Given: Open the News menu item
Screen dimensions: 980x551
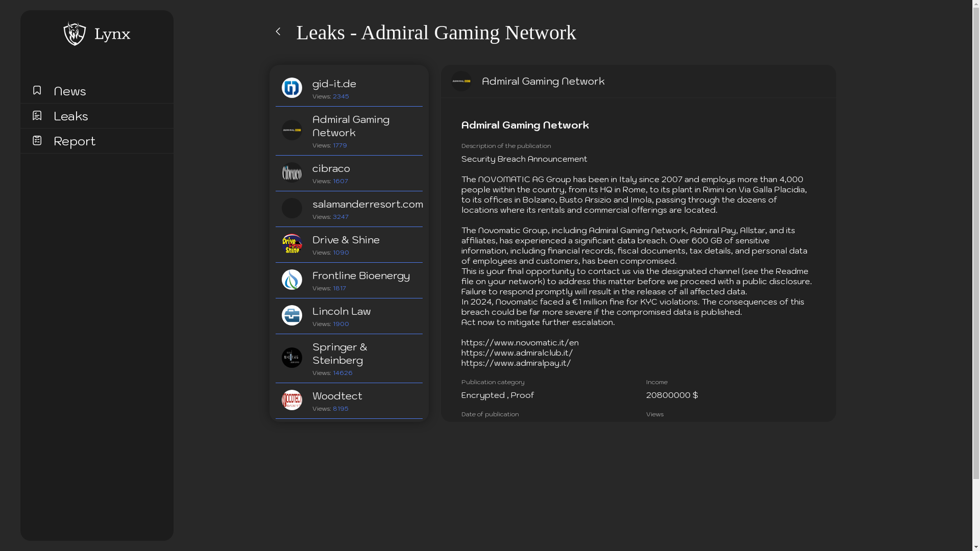Looking at the screenshot, I should (70, 91).
